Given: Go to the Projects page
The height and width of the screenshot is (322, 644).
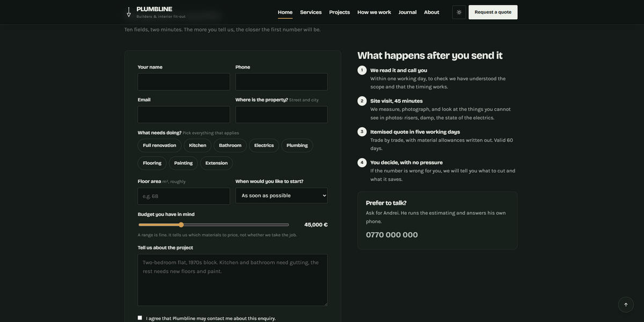Looking at the screenshot, I should pos(340,12).
